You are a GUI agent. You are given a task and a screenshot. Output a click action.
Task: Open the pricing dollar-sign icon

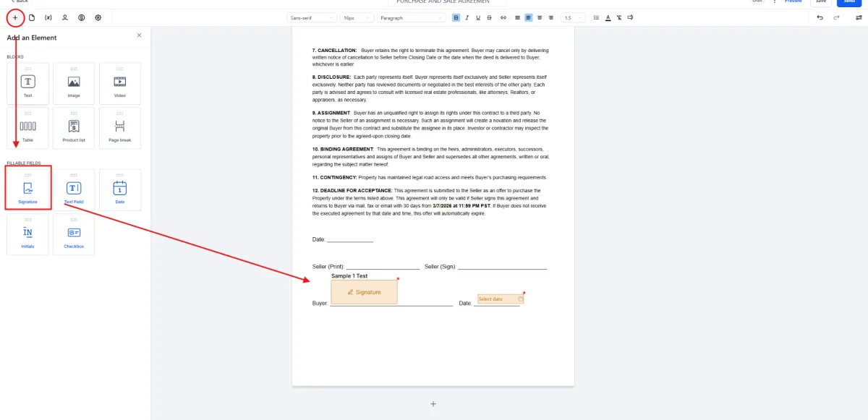click(x=82, y=17)
